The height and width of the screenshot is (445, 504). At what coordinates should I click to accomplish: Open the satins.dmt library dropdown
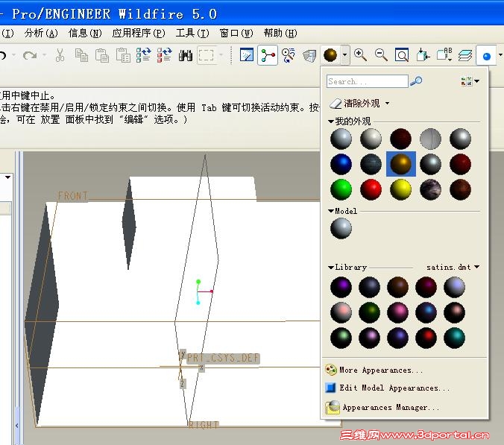(477, 267)
